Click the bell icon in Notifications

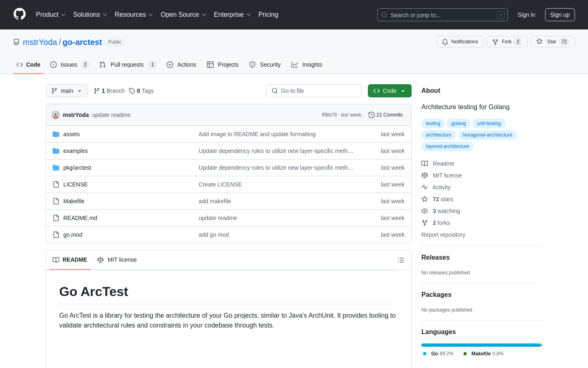[x=445, y=42]
